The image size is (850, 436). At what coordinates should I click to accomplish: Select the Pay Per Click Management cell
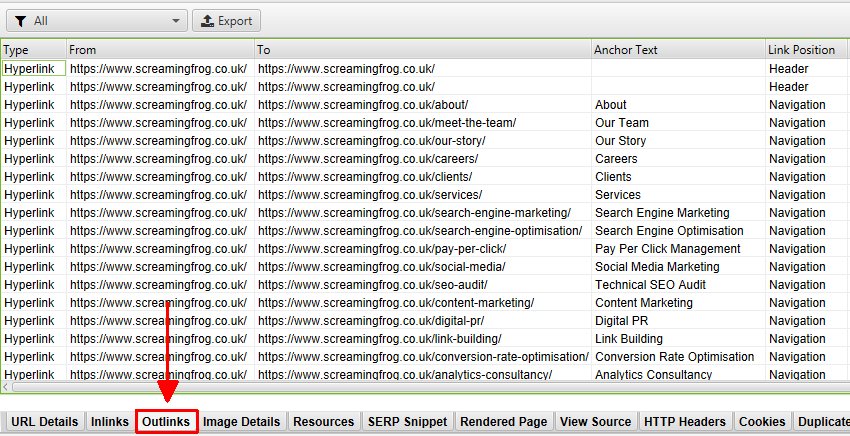click(678, 249)
